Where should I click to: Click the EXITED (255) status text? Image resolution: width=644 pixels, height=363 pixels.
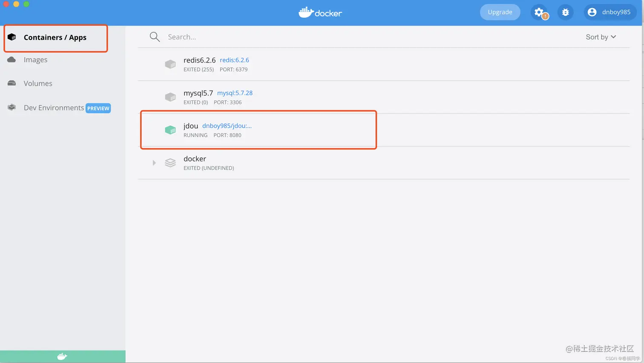[x=198, y=69]
